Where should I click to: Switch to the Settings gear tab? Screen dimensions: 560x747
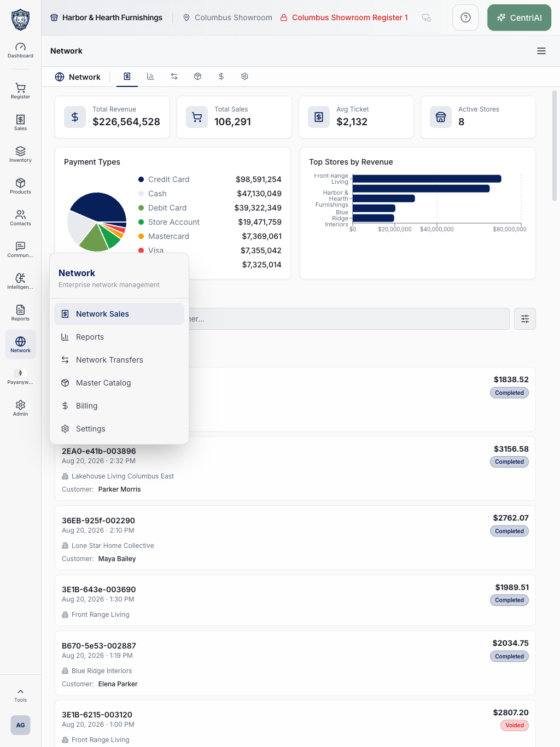pyautogui.click(x=244, y=77)
